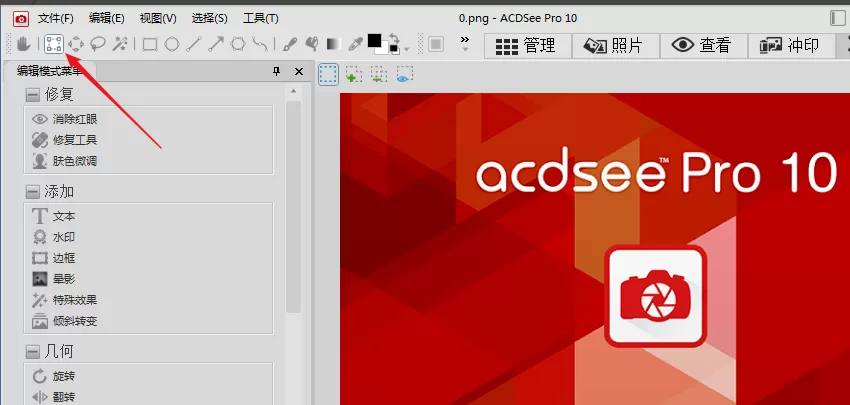The image size is (850, 405).
Task: Open the 视图(V) menu
Action: [x=158, y=18]
